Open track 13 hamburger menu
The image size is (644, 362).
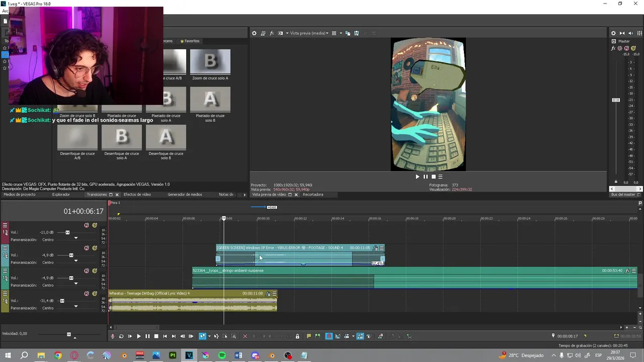tap(5, 225)
